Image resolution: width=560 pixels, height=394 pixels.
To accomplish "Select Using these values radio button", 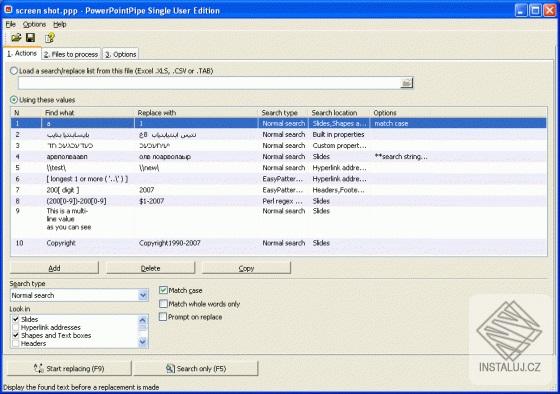I will (14, 100).
